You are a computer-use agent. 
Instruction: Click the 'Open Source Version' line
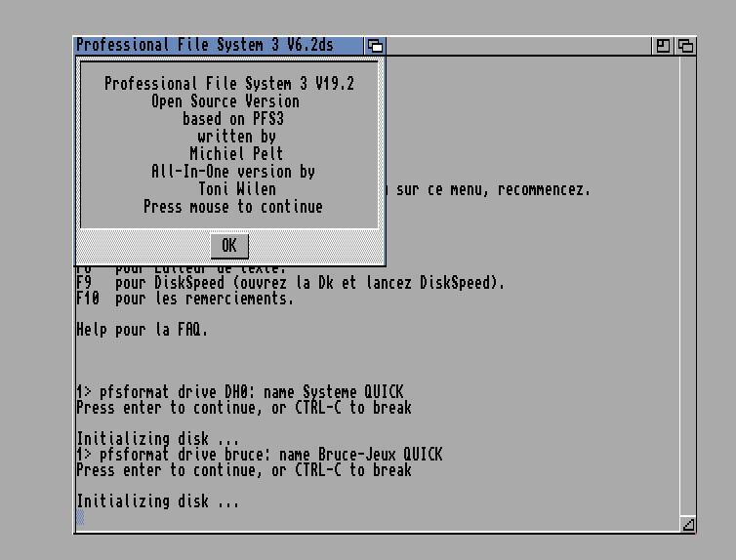[x=225, y=101]
